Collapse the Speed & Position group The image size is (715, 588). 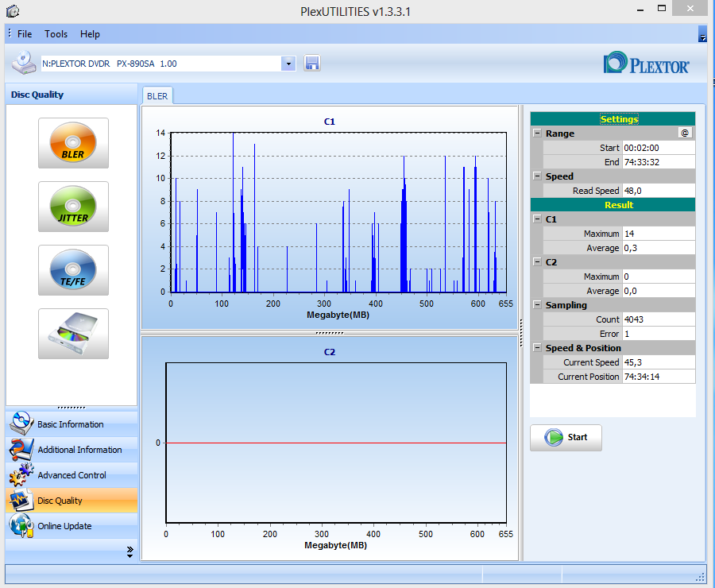tap(537, 347)
